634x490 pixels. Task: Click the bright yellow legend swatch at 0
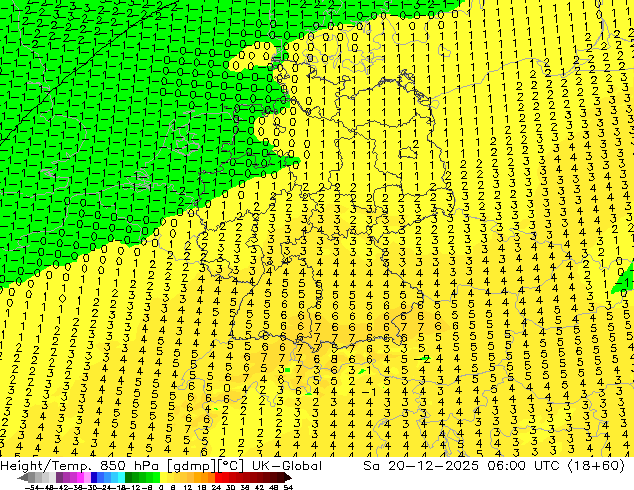163,478
